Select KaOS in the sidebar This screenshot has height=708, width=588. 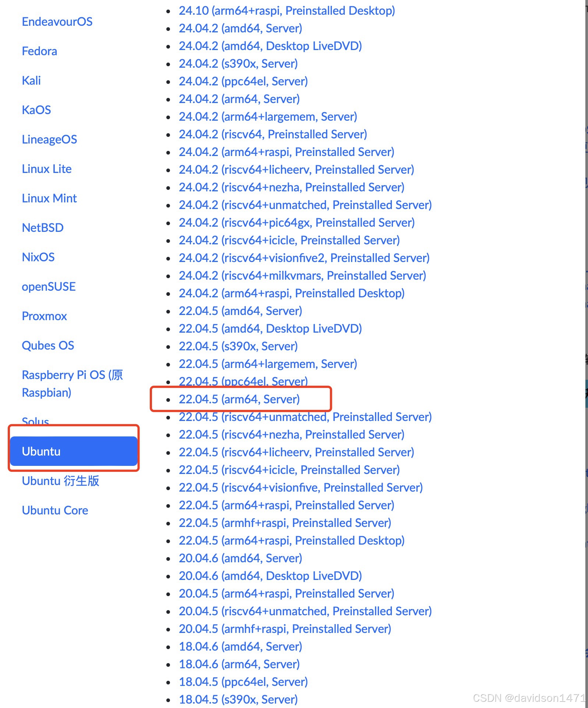(36, 110)
